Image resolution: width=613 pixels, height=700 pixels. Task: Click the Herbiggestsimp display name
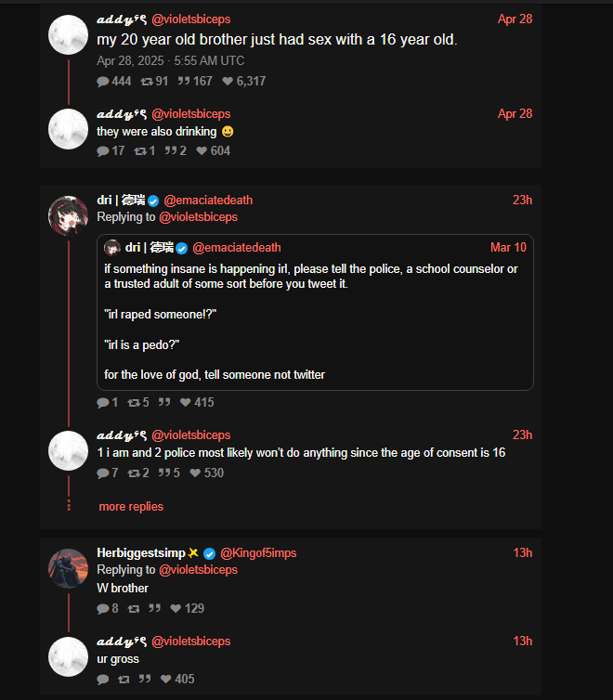(x=141, y=553)
